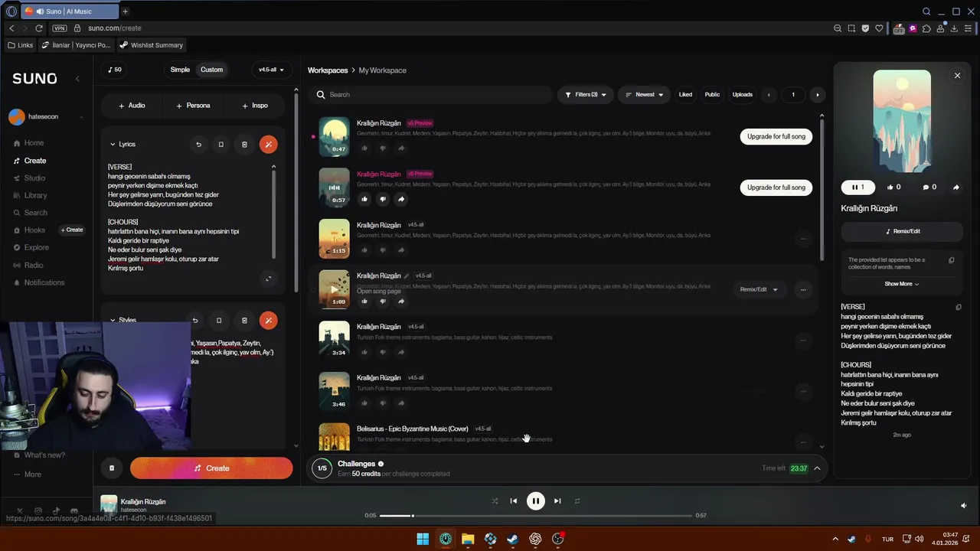Image resolution: width=980 pixels, height=551 pixels.
Task: Click the orange Create button
Action: click(211, 468)
